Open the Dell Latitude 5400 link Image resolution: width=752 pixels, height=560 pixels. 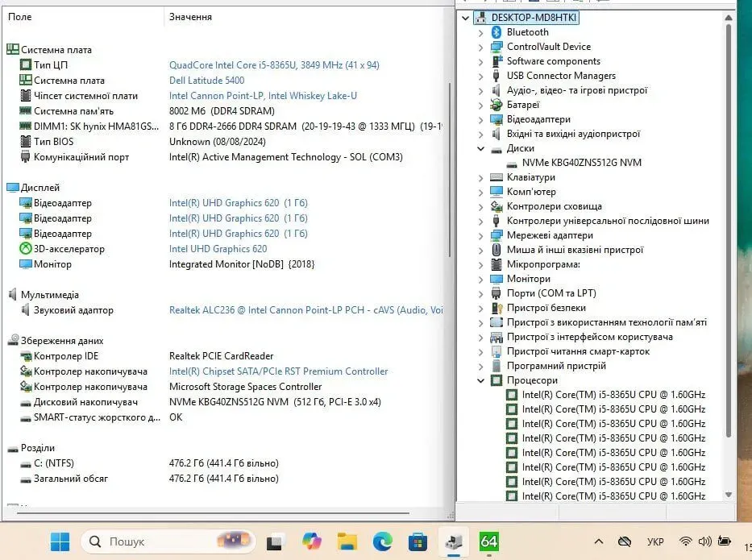pyautogui.click(x=206, y=81)
